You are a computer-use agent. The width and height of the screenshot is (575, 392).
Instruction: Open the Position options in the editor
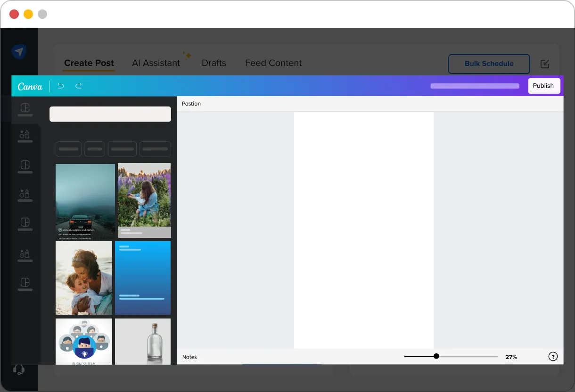pos(191,104)
